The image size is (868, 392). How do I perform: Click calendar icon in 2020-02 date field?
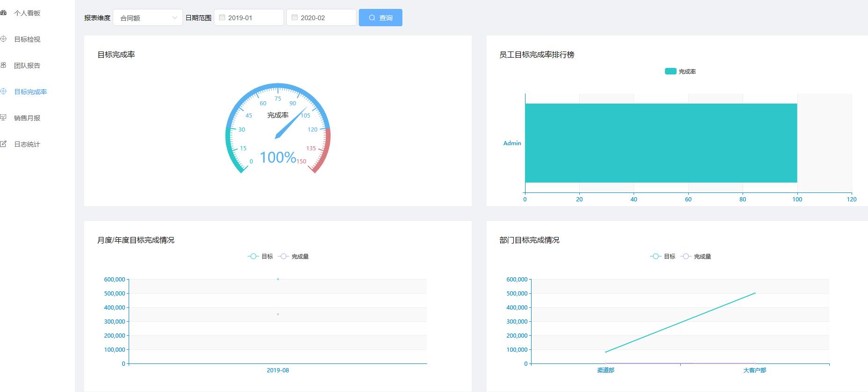click(x=294, y=18)
